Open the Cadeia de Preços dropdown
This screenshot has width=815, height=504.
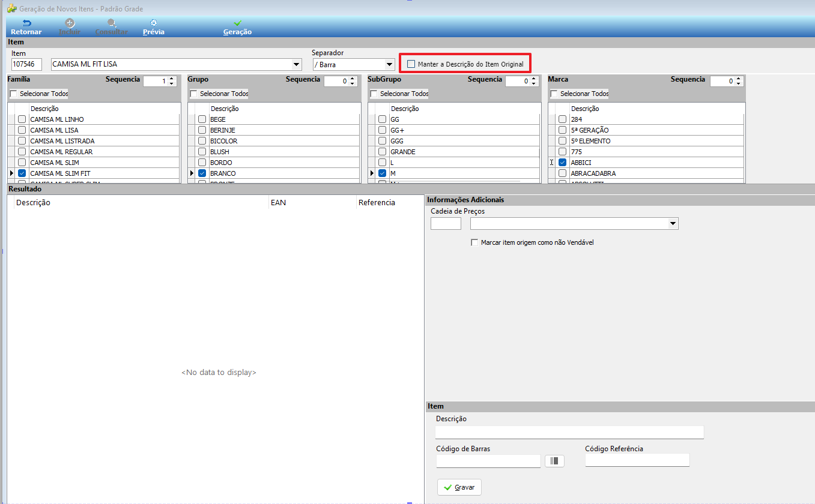[672, 224]
